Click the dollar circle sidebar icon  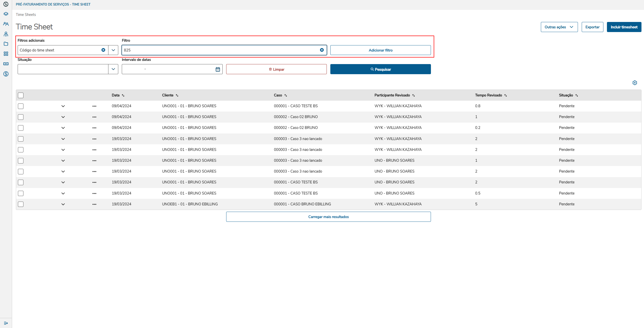pos(6,74)
